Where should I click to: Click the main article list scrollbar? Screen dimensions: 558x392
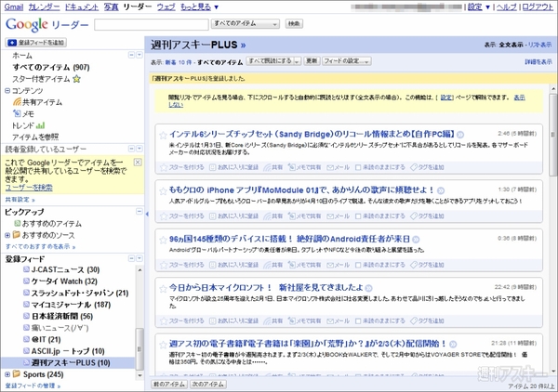coord(553,133)
